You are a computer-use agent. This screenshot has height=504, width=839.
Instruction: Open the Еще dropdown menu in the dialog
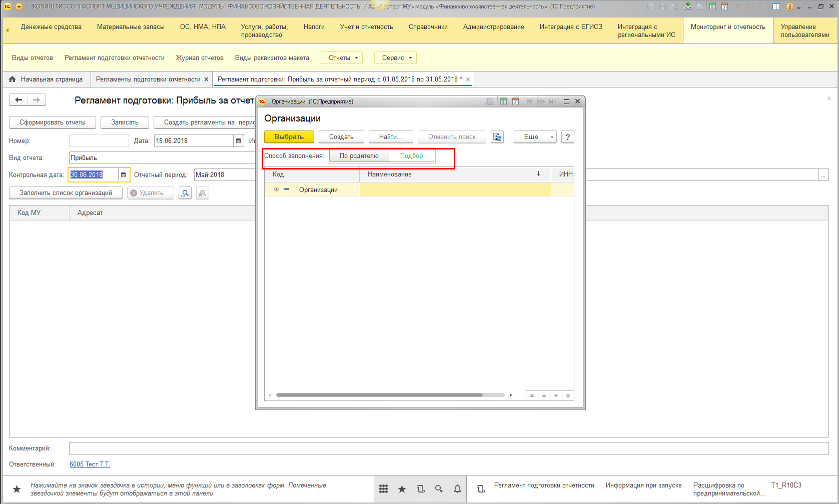pos(535,137)
